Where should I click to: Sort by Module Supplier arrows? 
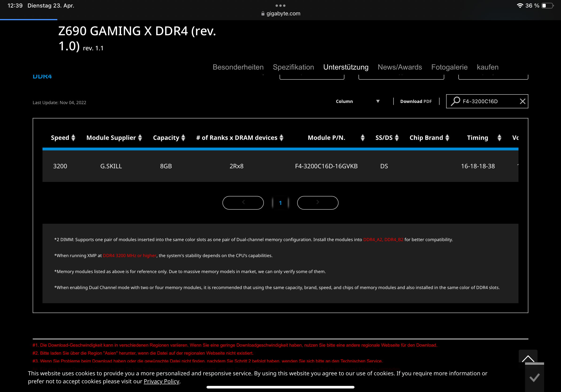(140, 137)
